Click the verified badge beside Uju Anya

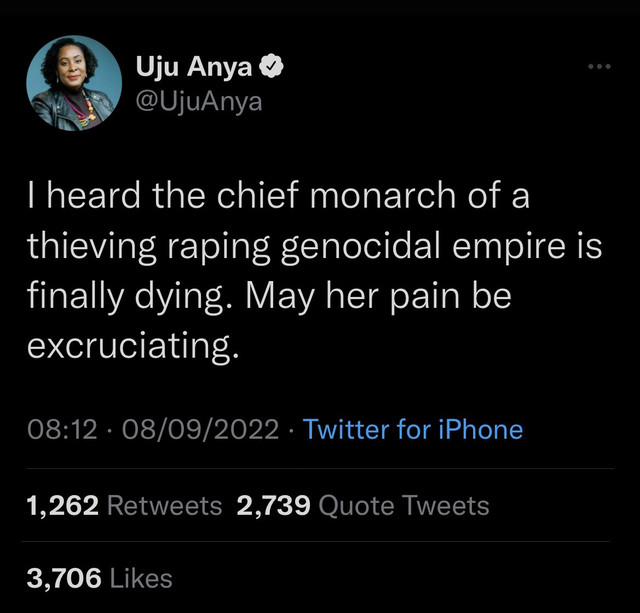tap(271, 68)
